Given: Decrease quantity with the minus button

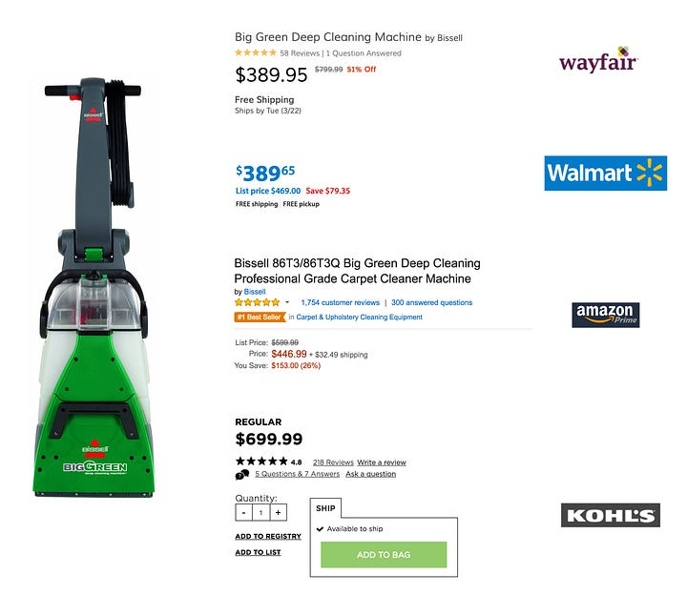Looking at the screenshot, I should coord(243,513).
